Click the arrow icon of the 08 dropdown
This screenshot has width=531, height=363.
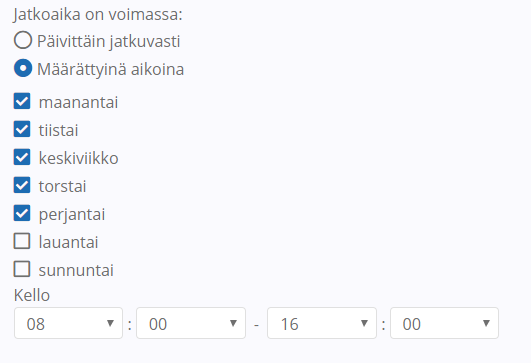point(110,323)
